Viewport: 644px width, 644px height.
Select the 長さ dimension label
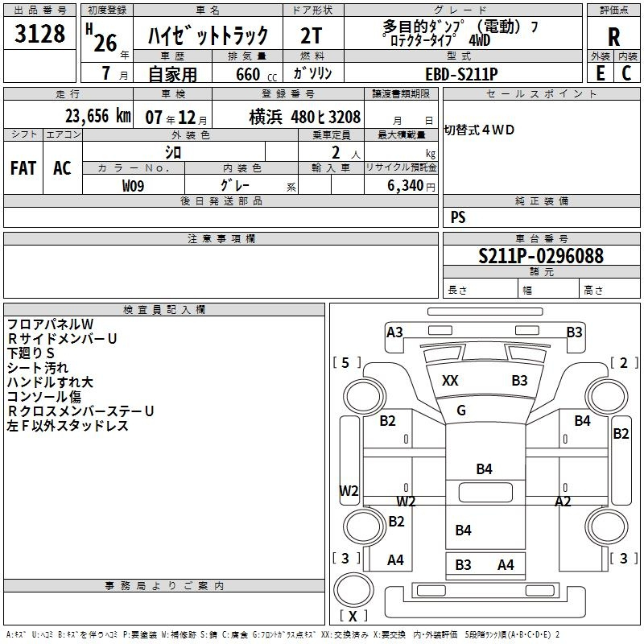tap(457, 290)
